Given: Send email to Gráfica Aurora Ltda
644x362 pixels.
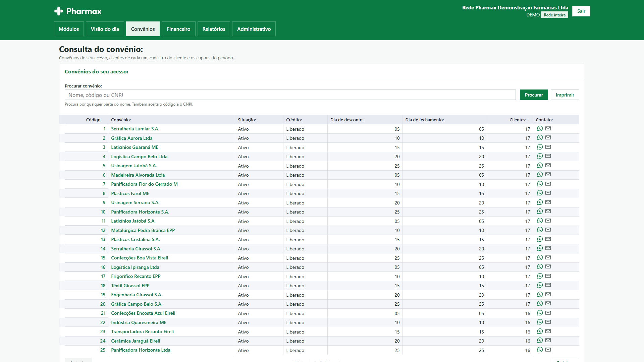Looking at the screenshot, I should (548, 138).
